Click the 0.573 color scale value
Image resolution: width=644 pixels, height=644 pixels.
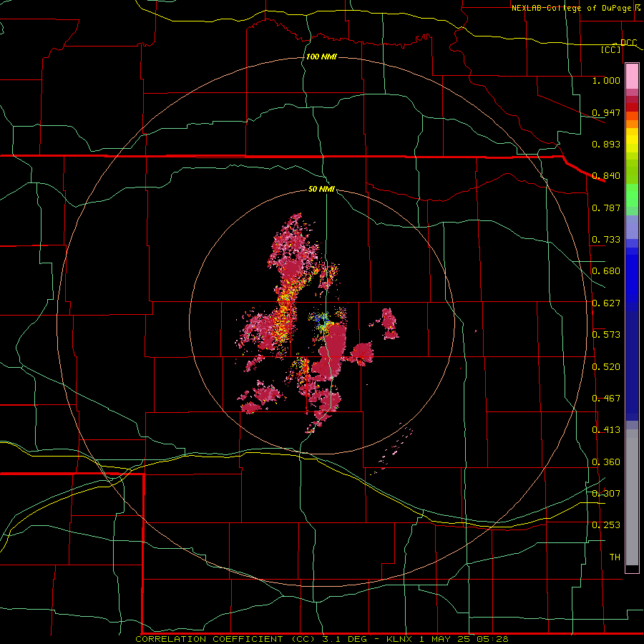tap(606, 335)
